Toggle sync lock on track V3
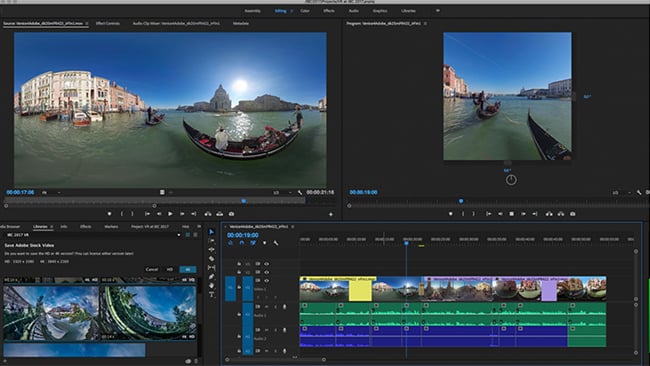Image resolution: width=650 pixels, height=366 pixels. point(257,264)
